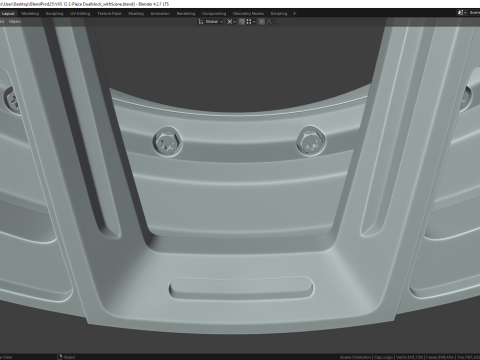480x360 pixels.
Task: Add a new workspace with plus icon
Action: (294, 14)
